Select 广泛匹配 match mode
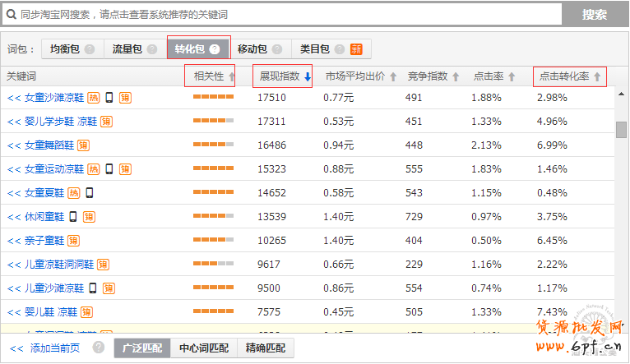 click(141, 348)
